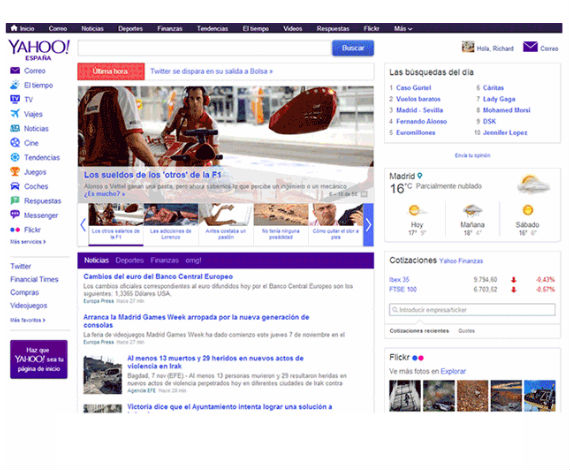Open Financial Times favorite link
This screenshot has width=570, height=470.
[34, 279]
